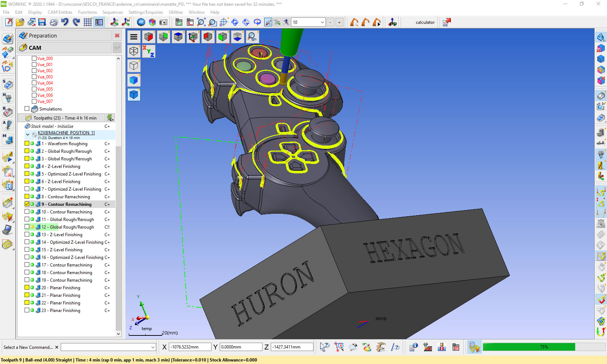The height and width of the screenshot is (364, 607).
Task: Click the camera snapshot icon
Action: coord(163,22)
